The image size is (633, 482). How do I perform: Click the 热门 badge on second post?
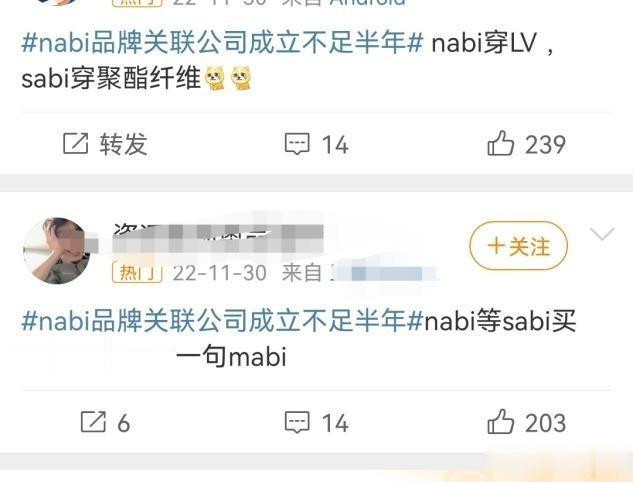(x=137, y=273)
